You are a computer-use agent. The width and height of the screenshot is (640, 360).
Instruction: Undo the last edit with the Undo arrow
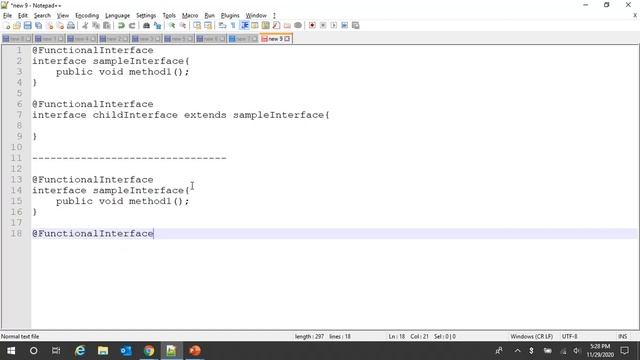point(121,25)
